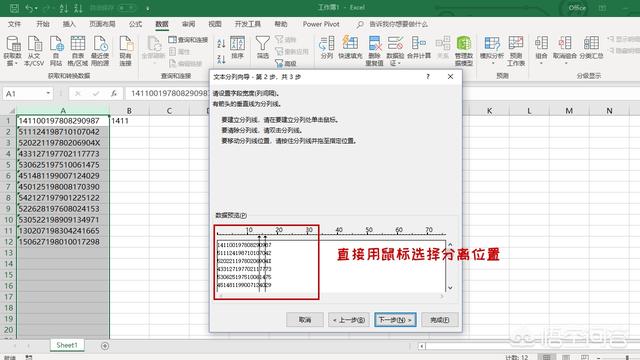Viewport: 640px width, 360px height.
Task: Open the Customize Quick Access Toolbar dropdown
Action: [x=147, y=8]
